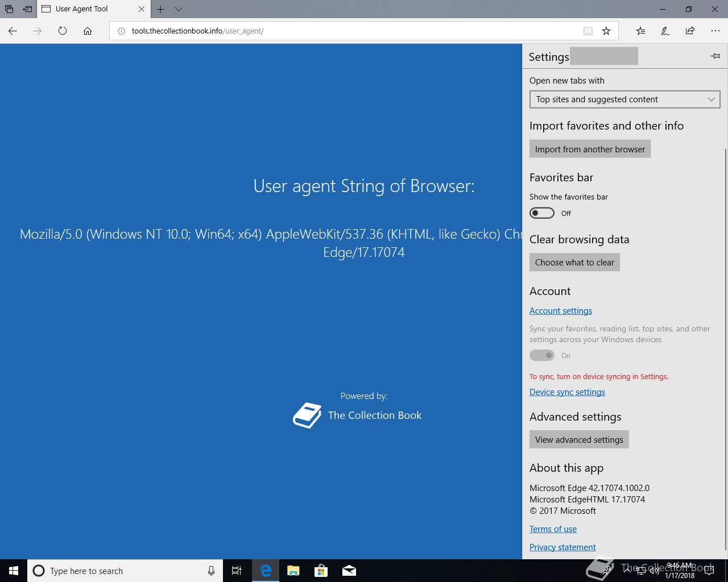
Task: Click the Settings pane scrollbar
Action: [725, 350]
